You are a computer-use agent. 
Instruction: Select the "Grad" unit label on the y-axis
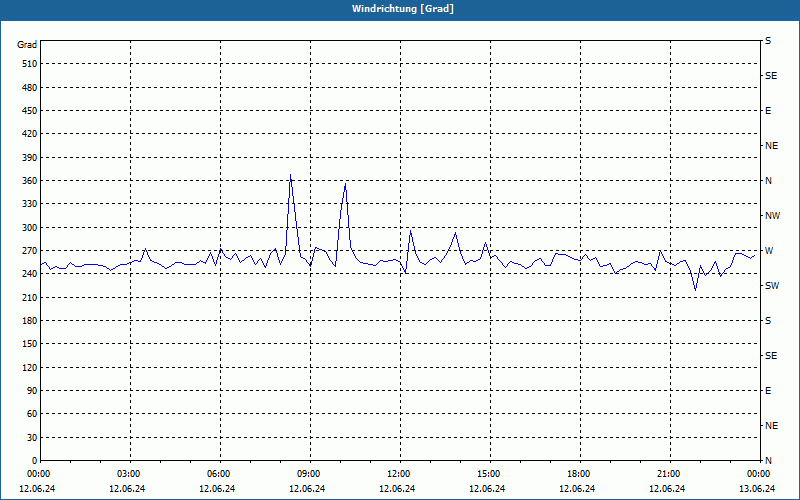(x=27, y=45)
